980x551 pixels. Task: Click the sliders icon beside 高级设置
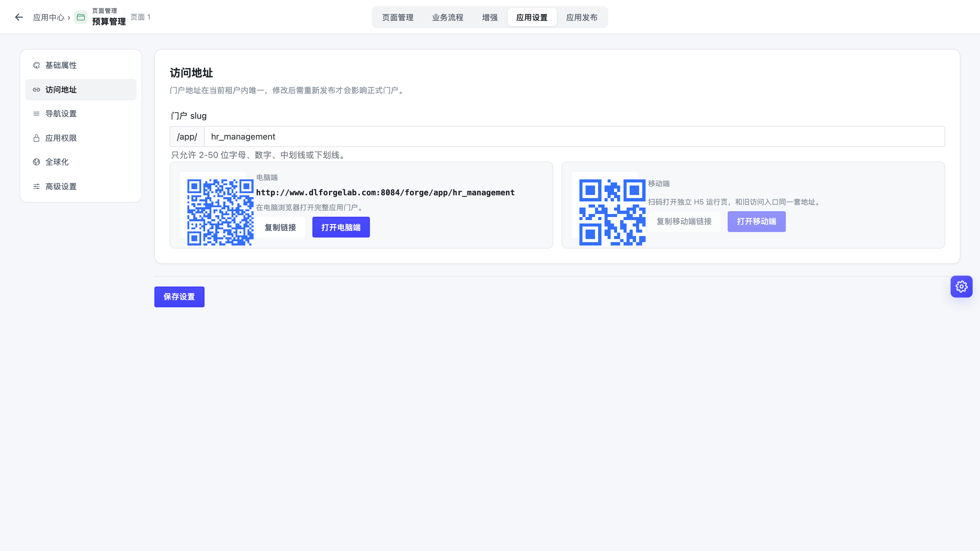pos(36,186)
